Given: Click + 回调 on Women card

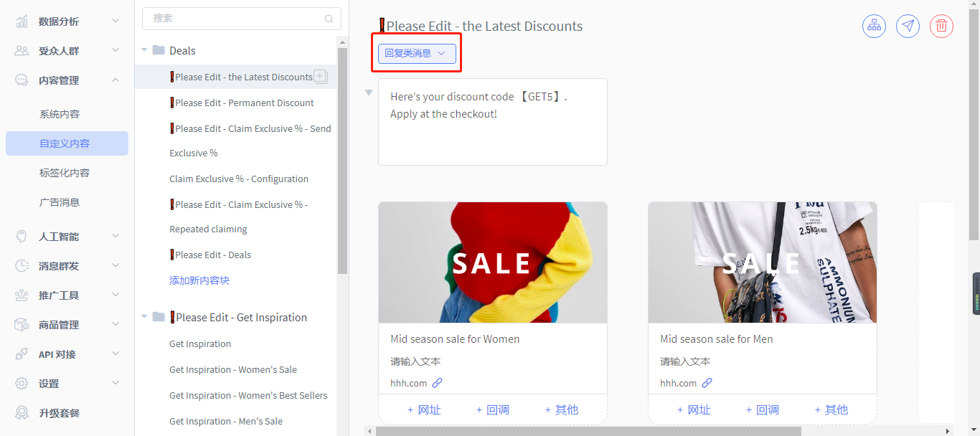Looking at the screenshot, I should pyautogui.click(x=493, y=409).
